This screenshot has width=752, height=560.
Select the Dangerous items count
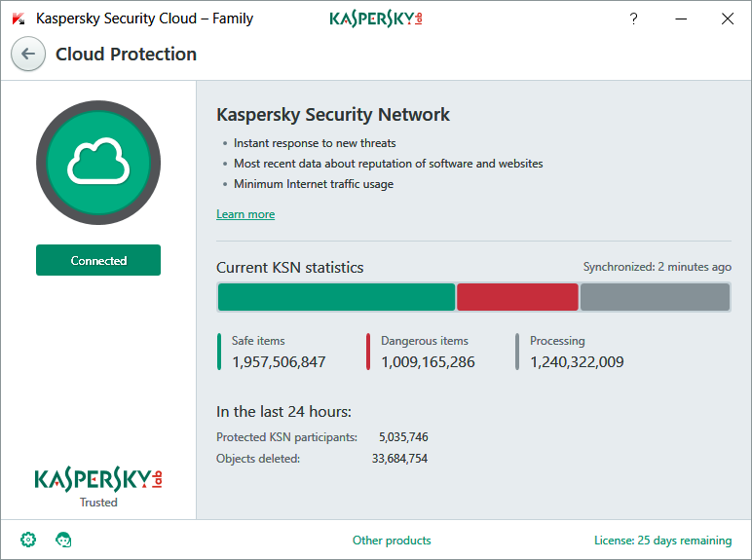[x=428, y=362]
